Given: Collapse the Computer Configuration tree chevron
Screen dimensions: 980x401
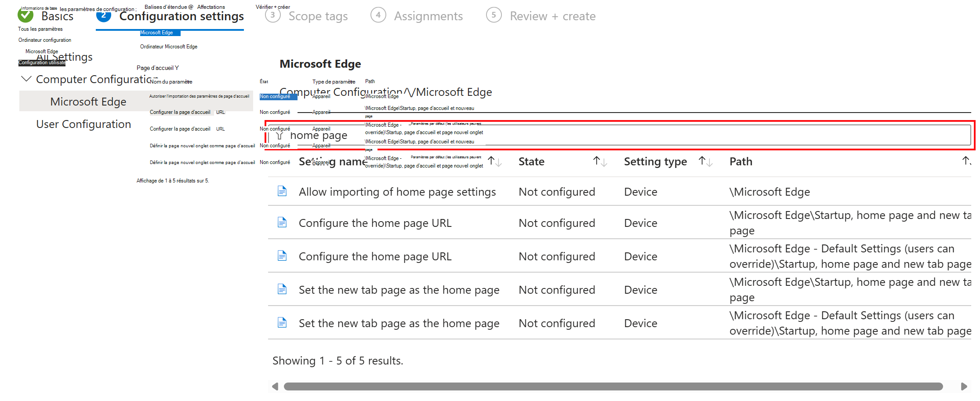Looking at the screenshot, I should (26, 79).
